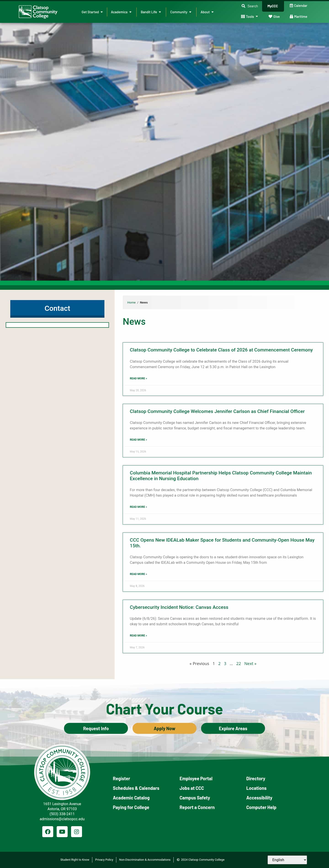329x868 pixels.
Task: Open Locations footer link
Action: 256,788
